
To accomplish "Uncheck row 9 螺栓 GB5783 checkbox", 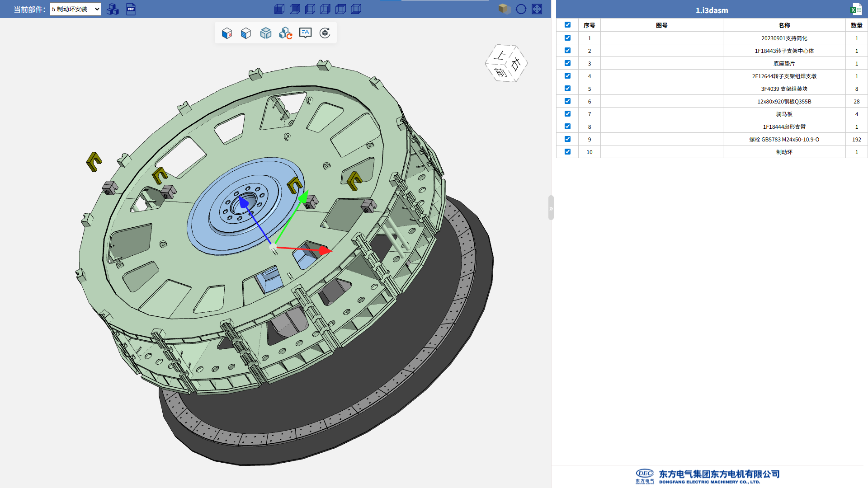I will [x=567, y=139].
